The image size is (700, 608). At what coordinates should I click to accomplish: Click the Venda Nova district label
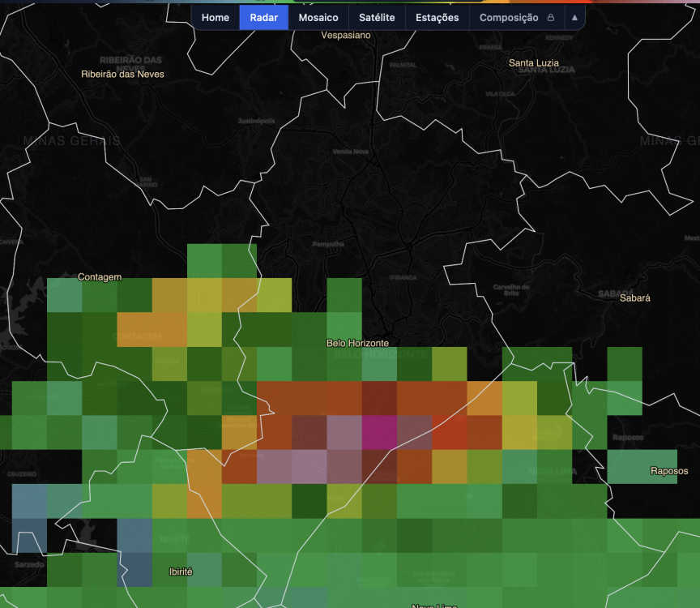[x=351, y=152]
